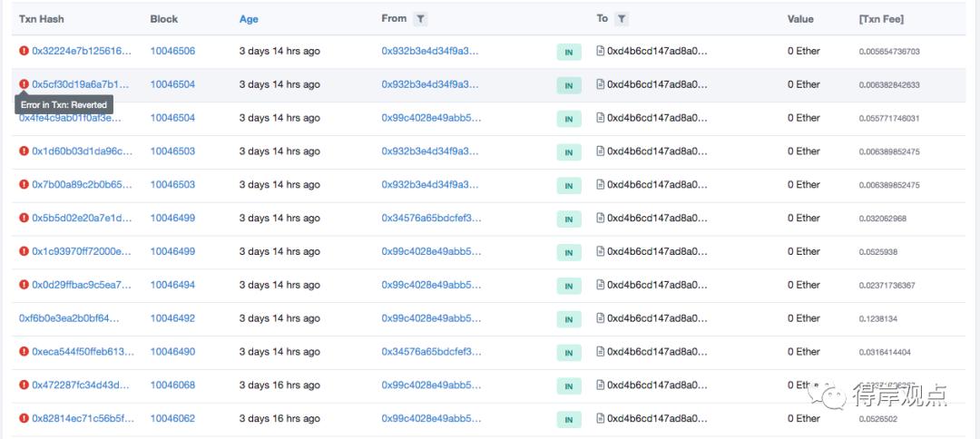Click contract icon in the block 10046068 row

tap(601, 385)
